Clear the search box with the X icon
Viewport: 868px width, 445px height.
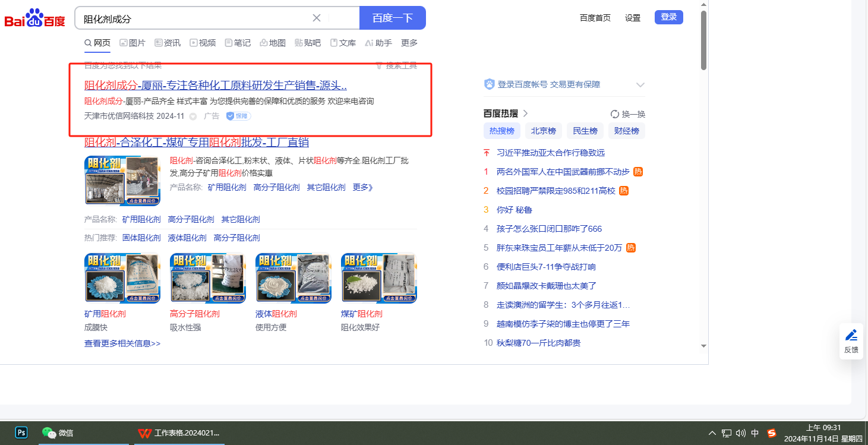point(317,18)
